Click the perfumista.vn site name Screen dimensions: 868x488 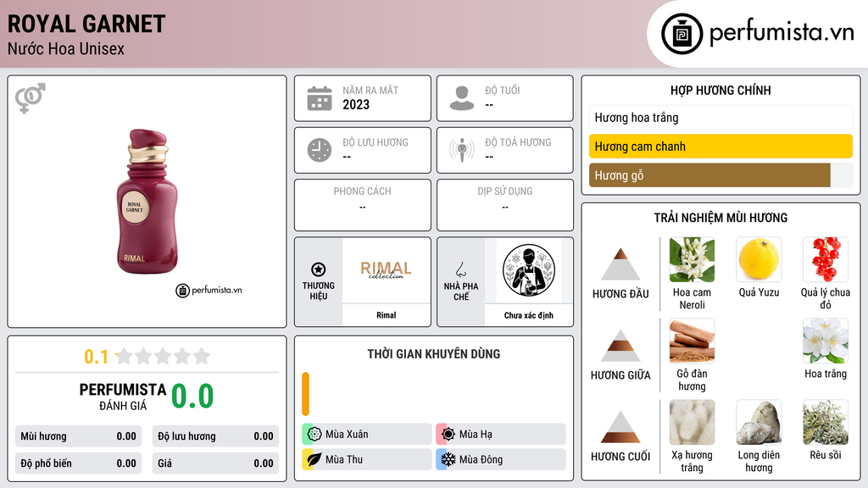pos(782,33)
